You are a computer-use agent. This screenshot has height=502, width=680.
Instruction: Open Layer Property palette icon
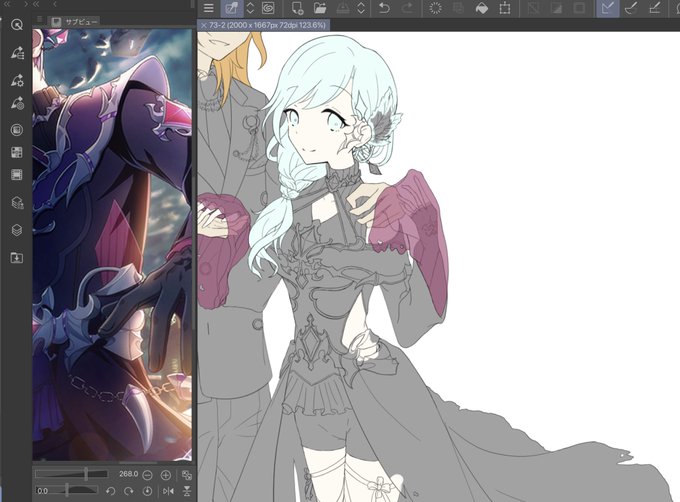tap(17, 202)
